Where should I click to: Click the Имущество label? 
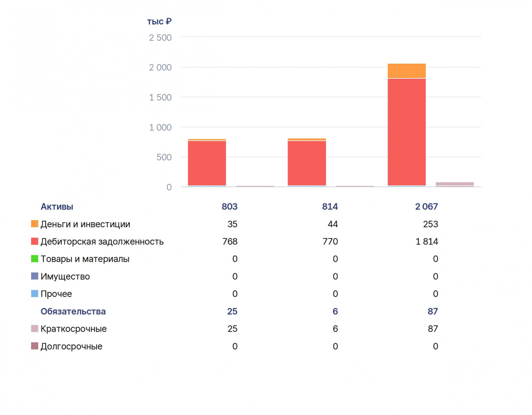65,276
